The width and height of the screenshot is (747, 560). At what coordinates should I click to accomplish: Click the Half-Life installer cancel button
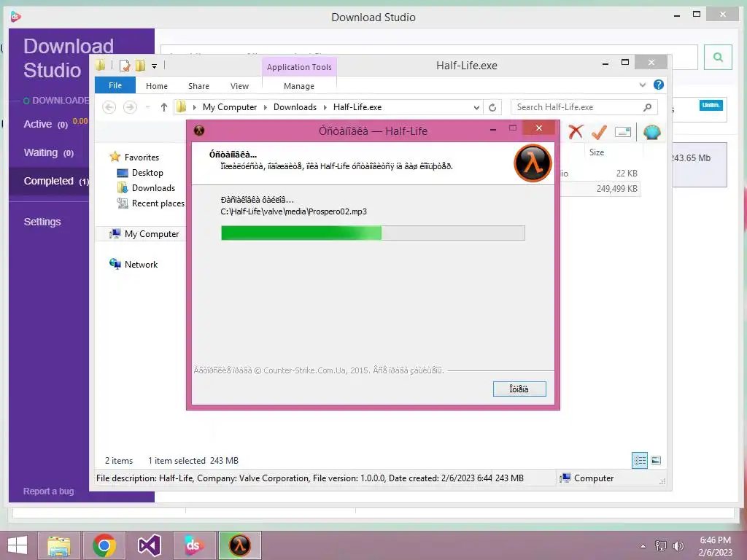[x=519, y=389]
